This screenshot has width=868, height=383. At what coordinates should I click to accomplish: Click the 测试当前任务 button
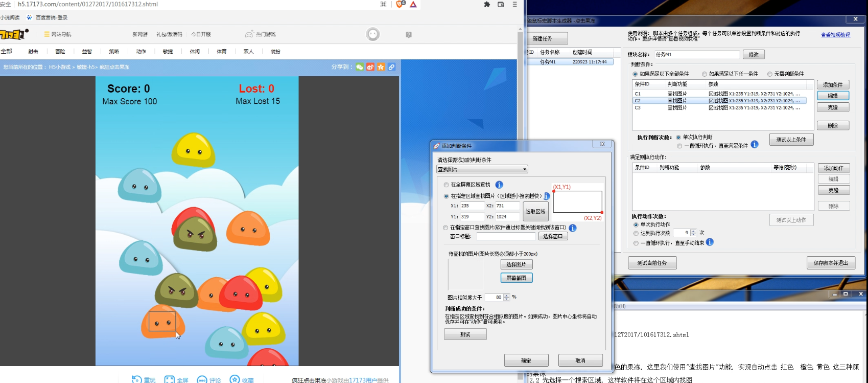click(x=652, y=263)
